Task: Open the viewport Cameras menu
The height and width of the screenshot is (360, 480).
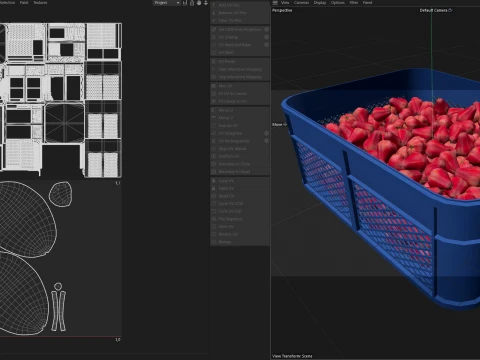Action: point(301,3)
